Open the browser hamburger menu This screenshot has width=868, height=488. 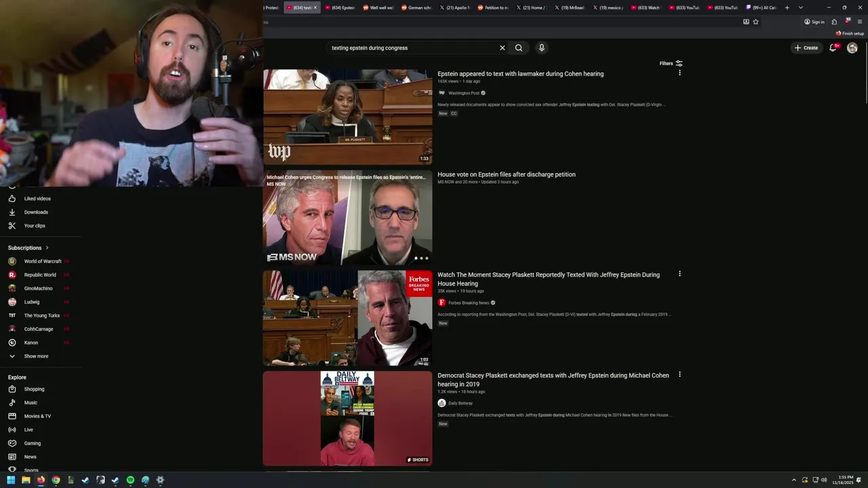860,22
